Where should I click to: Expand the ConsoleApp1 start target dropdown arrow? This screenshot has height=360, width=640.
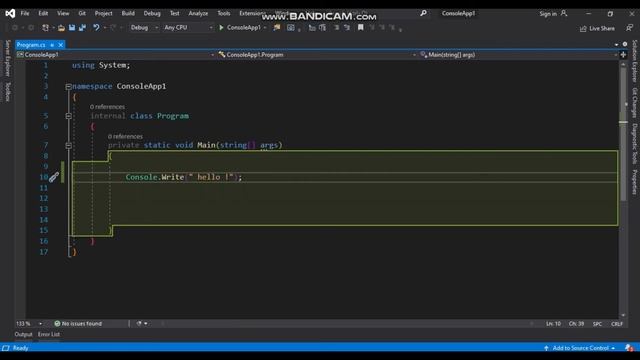(265, 28)
